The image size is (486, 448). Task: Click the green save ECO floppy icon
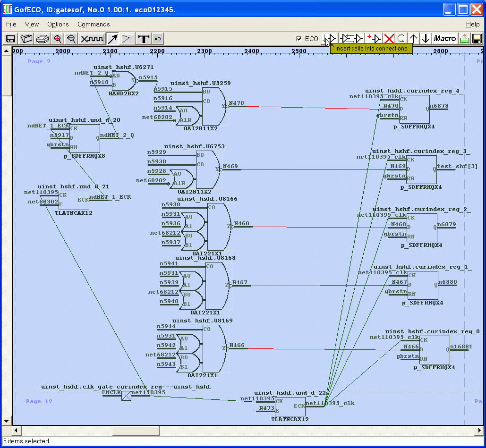pyautogui.click(x=477, y=39)
